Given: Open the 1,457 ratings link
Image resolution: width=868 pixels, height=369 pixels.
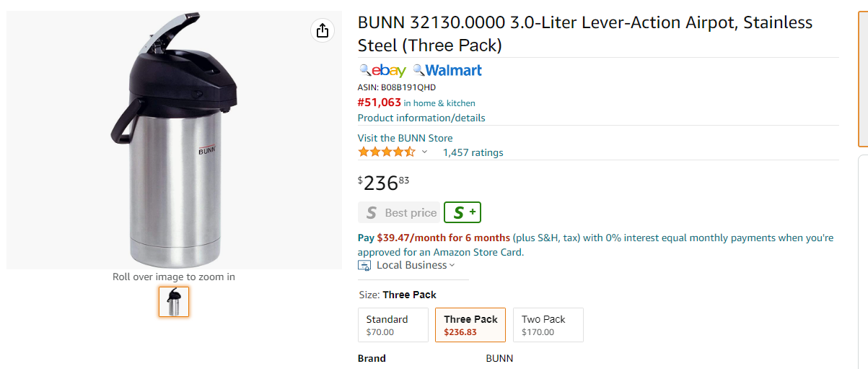Looking at the screenshot, I should [473, 152].
